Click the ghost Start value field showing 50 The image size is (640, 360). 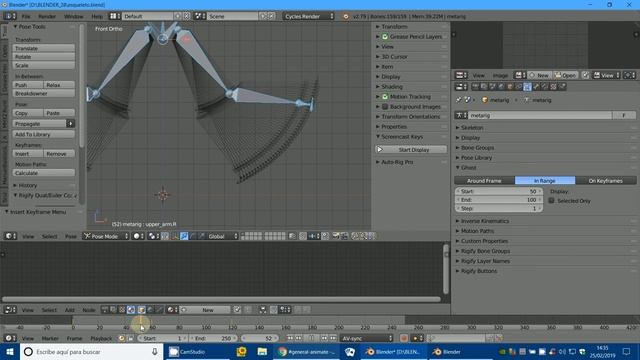point(499,191)
